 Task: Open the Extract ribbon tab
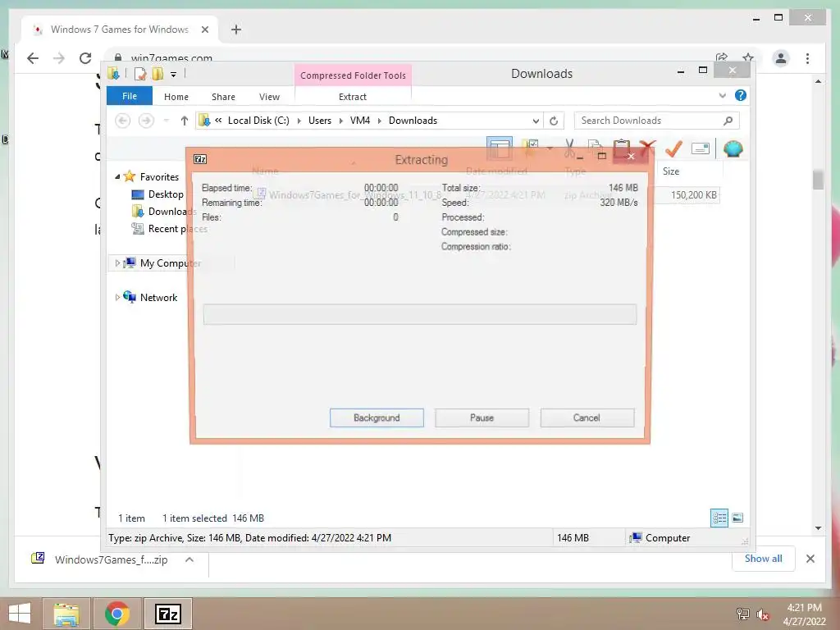tap(353, 97)
